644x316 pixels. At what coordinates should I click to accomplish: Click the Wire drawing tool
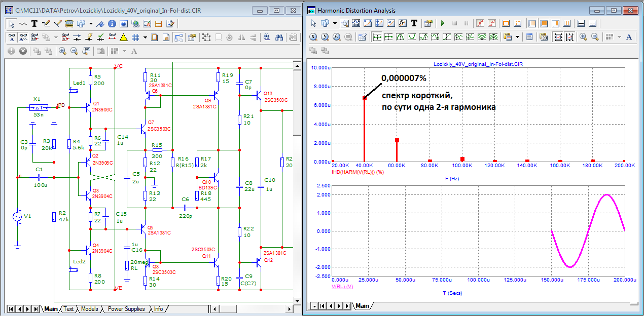47,23
